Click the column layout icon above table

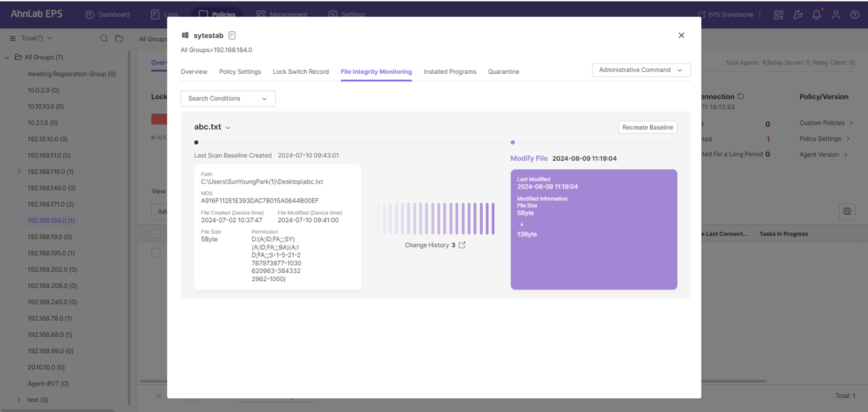pos(847,211)
